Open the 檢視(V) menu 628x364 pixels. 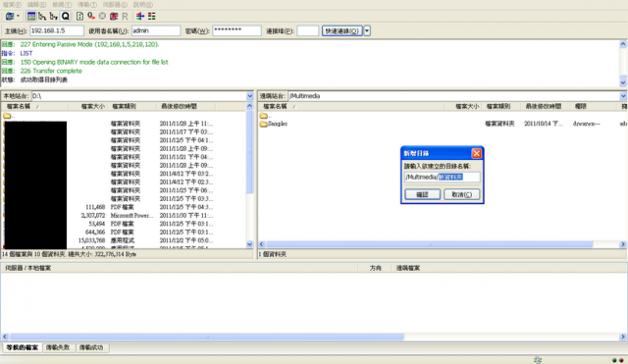(62, 5)
